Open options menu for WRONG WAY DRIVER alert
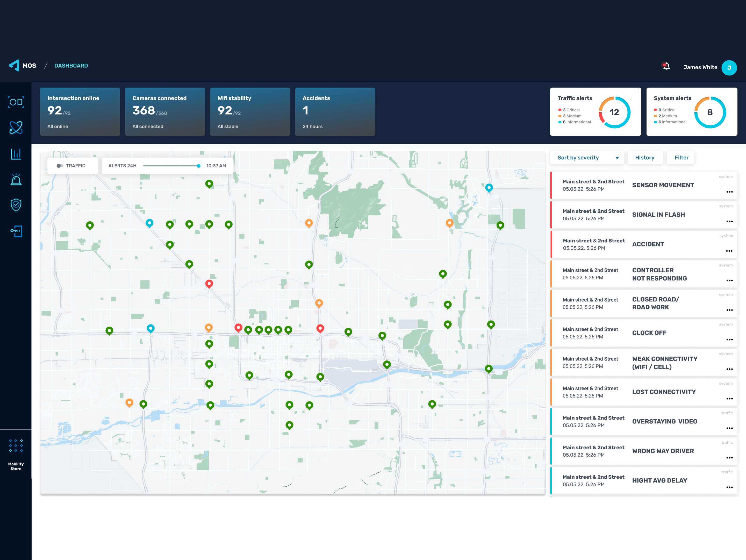 click(729, 458)
